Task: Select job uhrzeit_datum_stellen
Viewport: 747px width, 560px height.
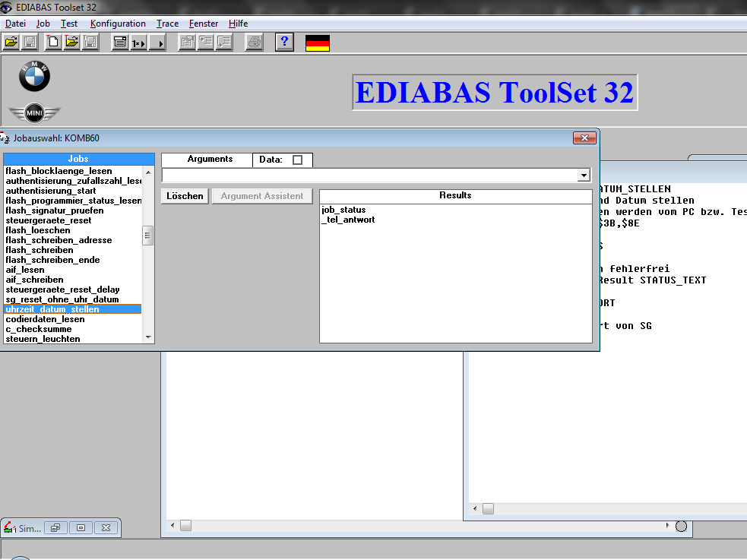Action: pos(72,309)
